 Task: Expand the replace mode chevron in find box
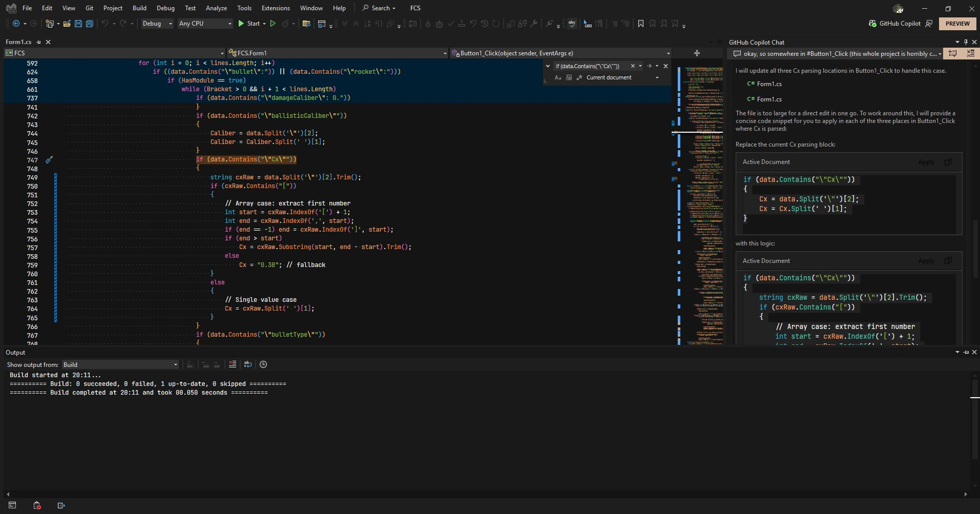click(548, 66)
